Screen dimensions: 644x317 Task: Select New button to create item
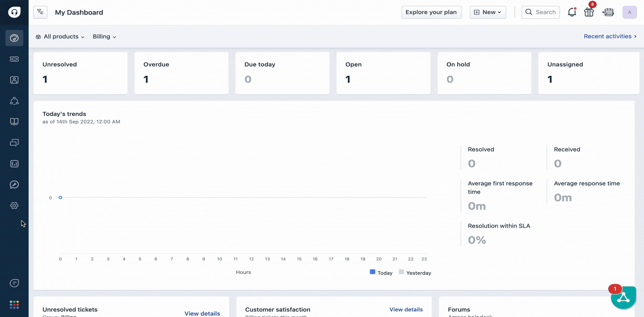(x=488, y=12)
